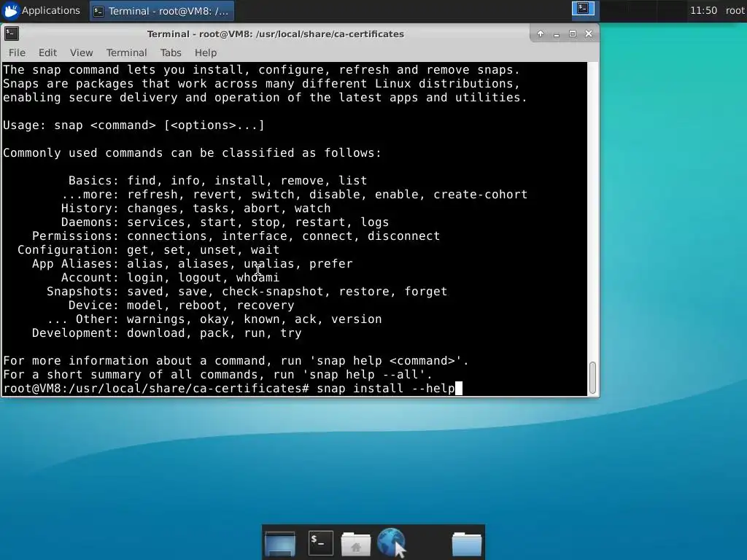
Task: Click the typed command 'snap install --help'
Action: [386, 388]
